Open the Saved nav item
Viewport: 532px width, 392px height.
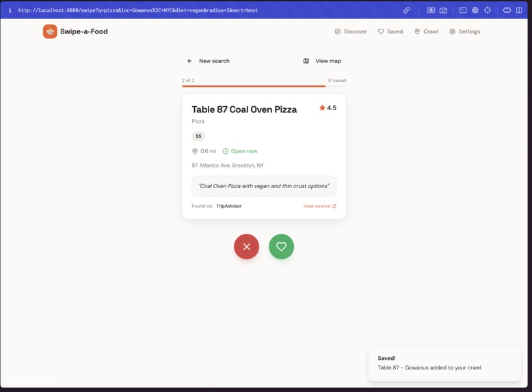click(x=390, y=31)
